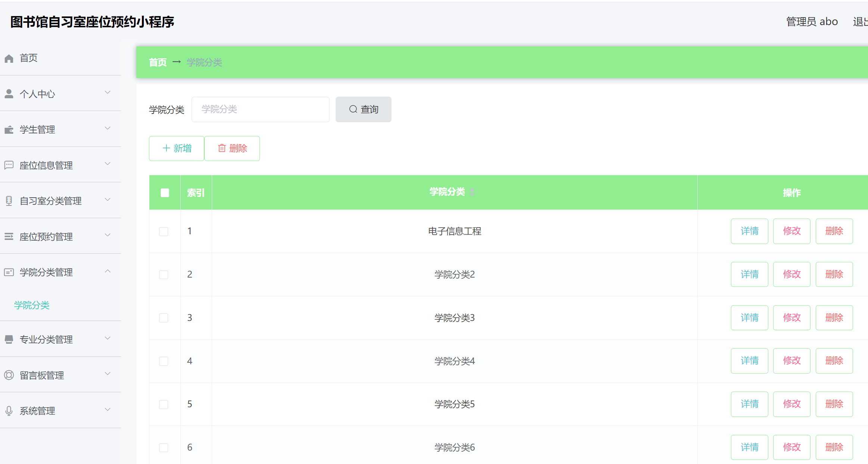Check the checkbox for row 电子信息工程
868x464 pixels.
(x=164, y=231)
